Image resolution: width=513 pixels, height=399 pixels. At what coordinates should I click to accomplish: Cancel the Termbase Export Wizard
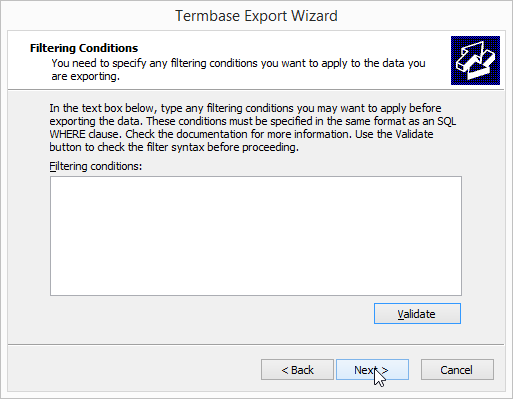tap(457, 369)
